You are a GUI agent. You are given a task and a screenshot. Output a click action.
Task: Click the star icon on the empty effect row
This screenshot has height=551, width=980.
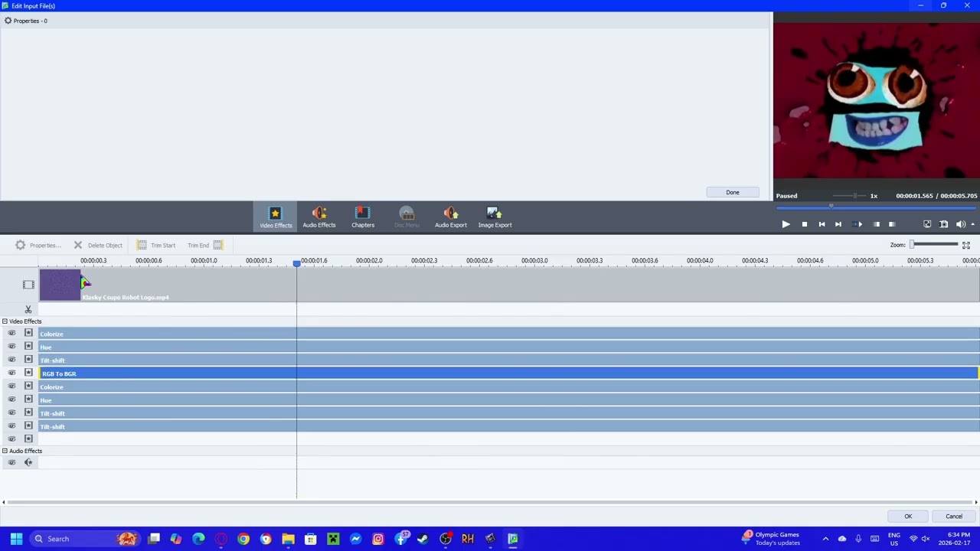point(28,439)
